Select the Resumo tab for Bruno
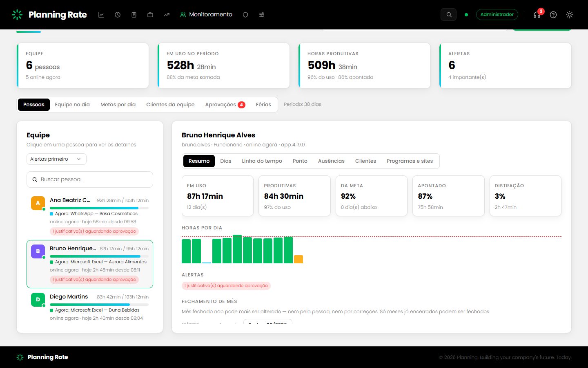The image size is (588, 368). [199, 161]
